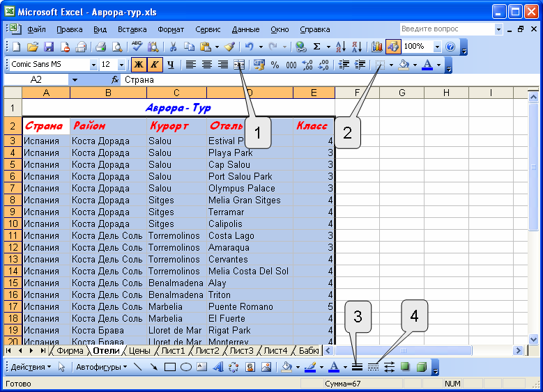Screen dimensions: 543x392
Task: Open the Name Box dropdown arrow
Action: pos(75,80)
